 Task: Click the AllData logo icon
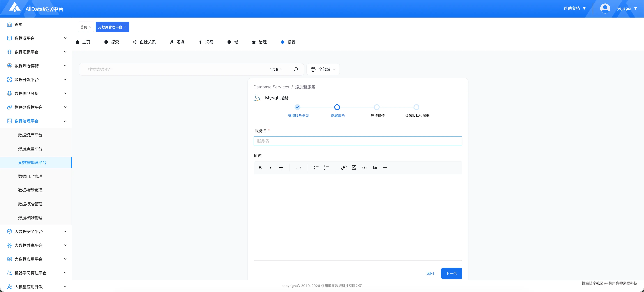pos(15,7)
